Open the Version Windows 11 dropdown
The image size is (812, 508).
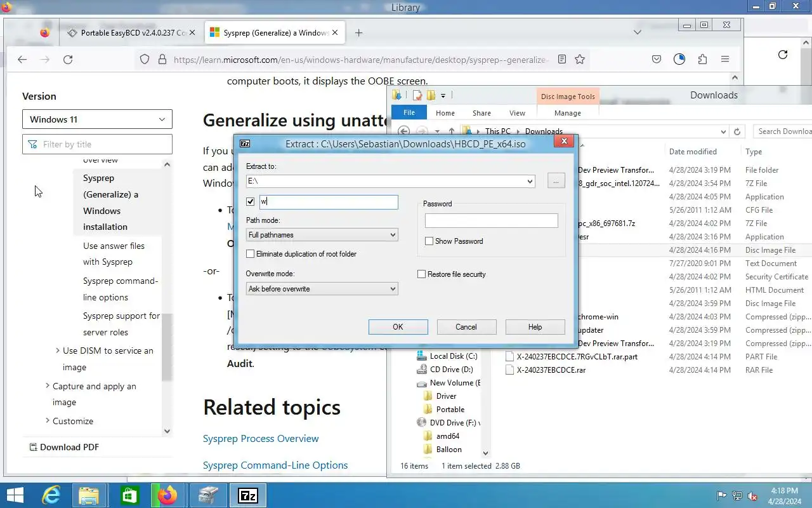(x=97, y=119)
